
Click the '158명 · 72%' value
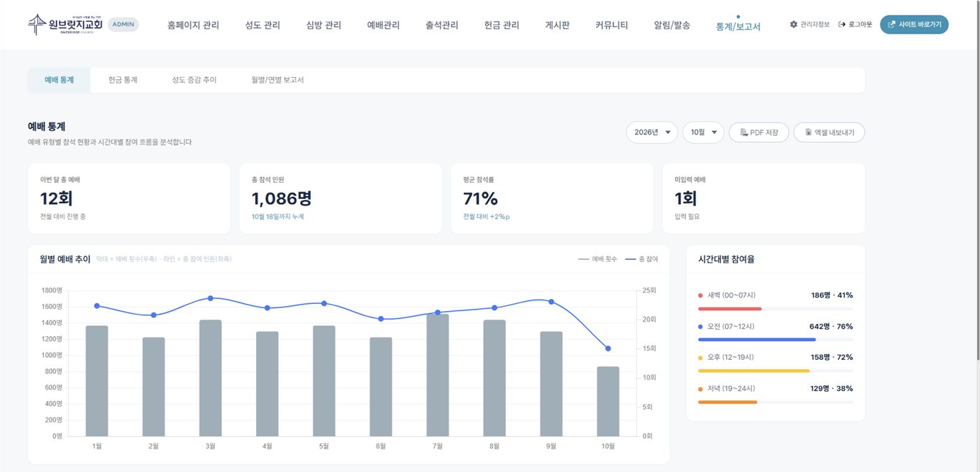[x=832, y=357]
